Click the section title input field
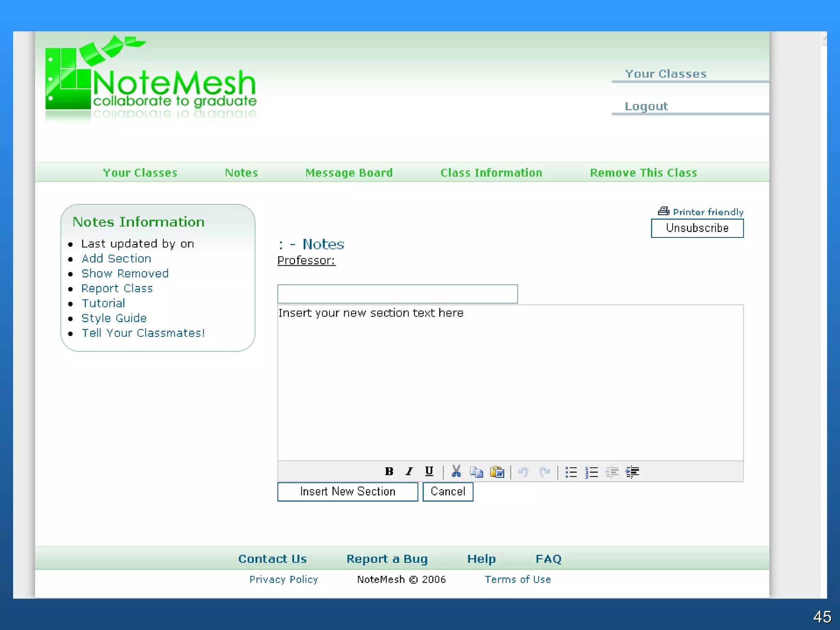 point(397,294)
